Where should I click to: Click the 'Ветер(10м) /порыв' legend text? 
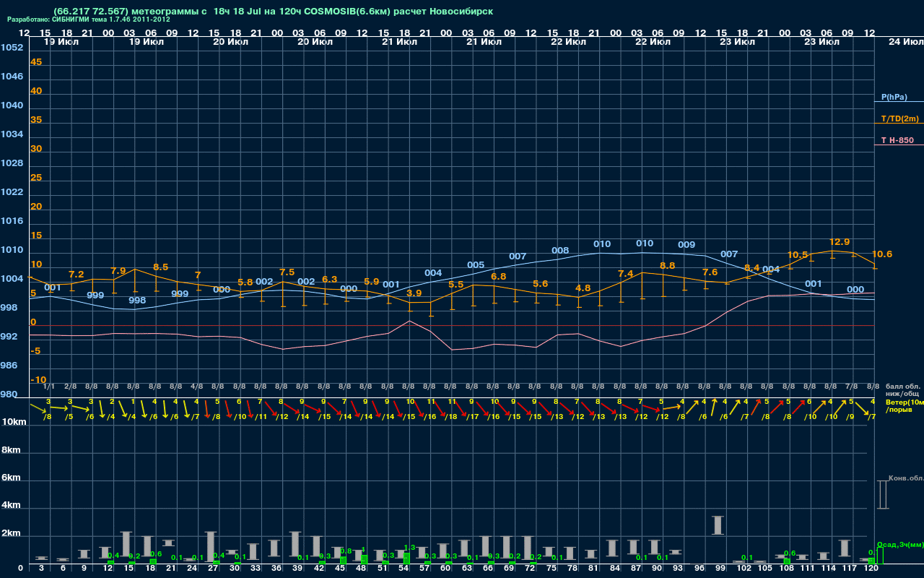(905, 405)
